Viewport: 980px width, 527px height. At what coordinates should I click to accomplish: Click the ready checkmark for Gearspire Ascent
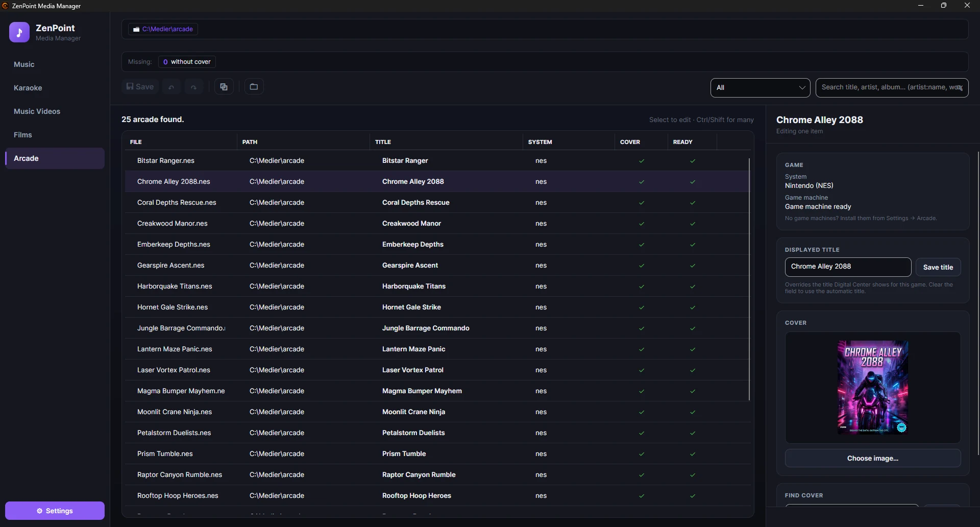click(693, 266)
